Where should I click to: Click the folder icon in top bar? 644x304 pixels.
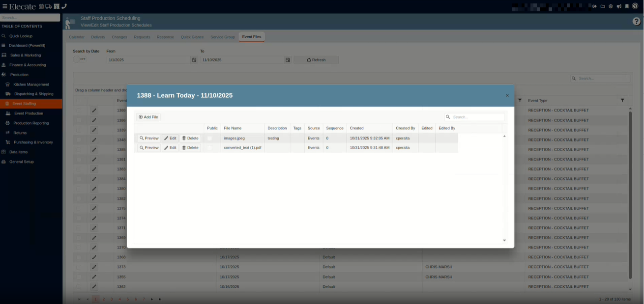point(603,6)
